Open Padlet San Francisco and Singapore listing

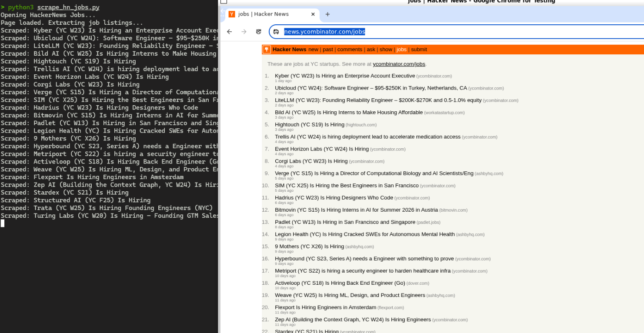(345, 222)
